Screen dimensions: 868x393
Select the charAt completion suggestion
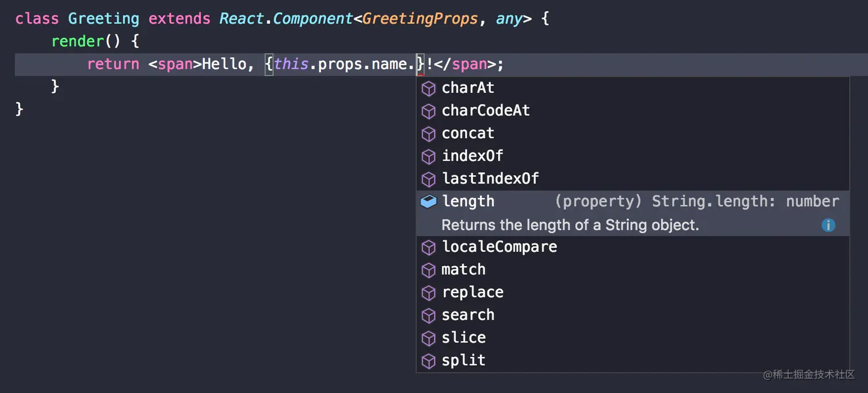[468, 88]
